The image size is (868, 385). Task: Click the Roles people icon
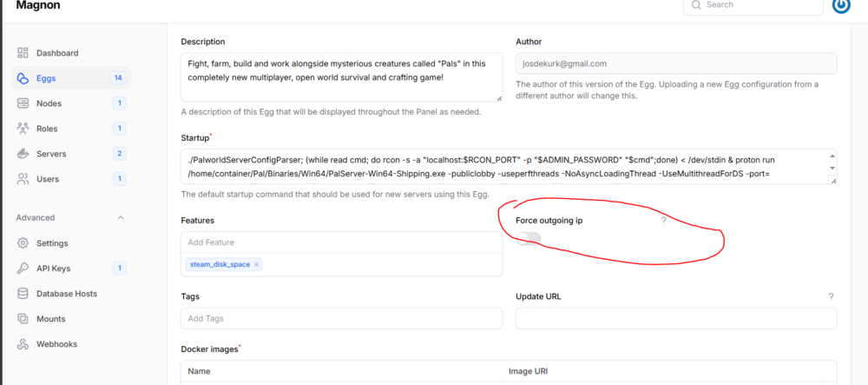(x=23, y=129)
